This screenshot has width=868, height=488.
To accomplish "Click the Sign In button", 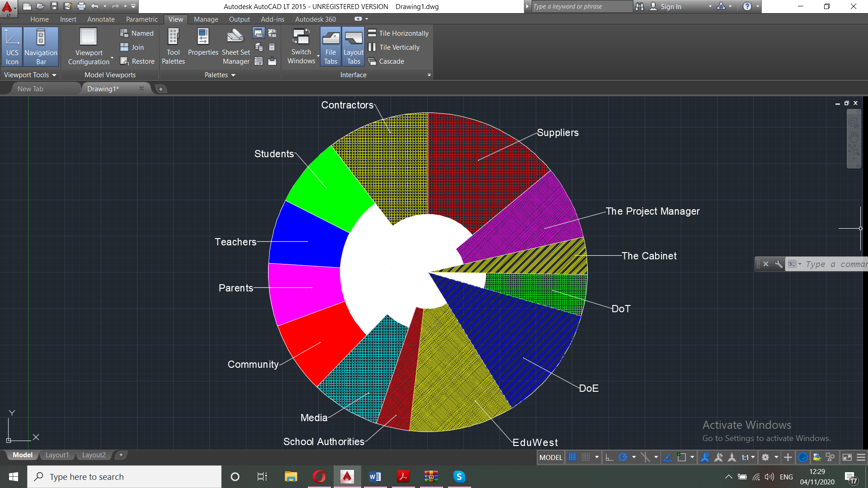I will tap(670, 6).
